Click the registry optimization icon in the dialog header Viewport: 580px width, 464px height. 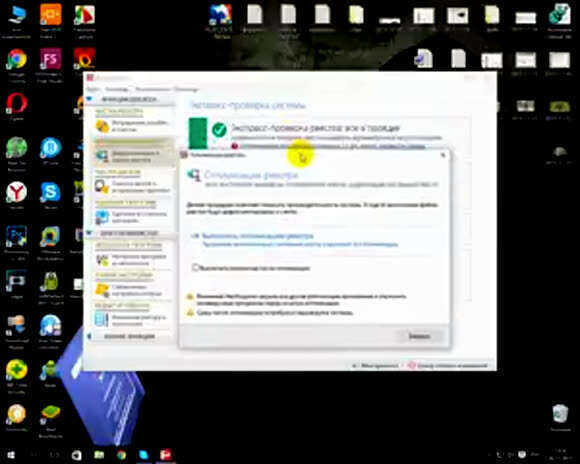coord(194,174)
